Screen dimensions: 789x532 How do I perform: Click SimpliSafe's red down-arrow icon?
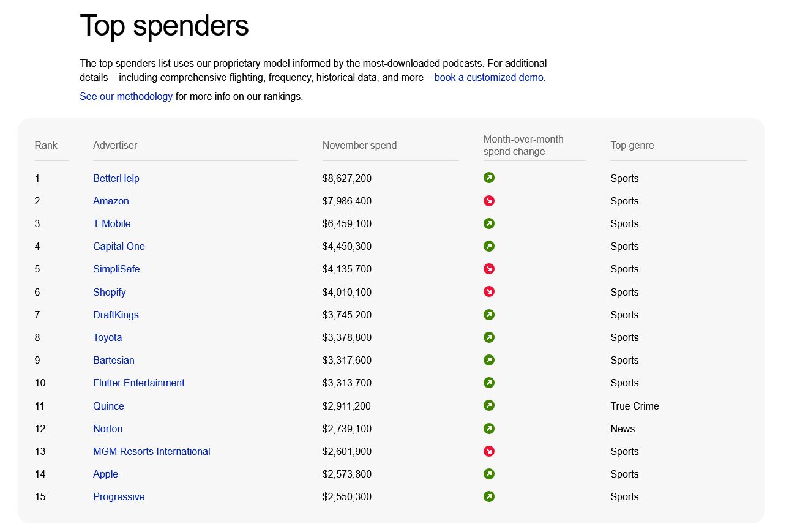click(x=488, y=269)
